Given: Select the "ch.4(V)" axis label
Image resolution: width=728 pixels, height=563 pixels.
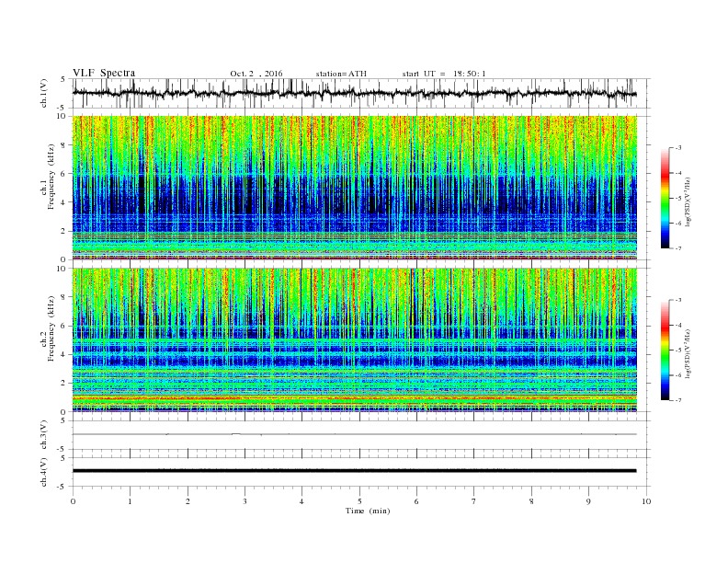Looking at the screenshot, I should [44, 472].
